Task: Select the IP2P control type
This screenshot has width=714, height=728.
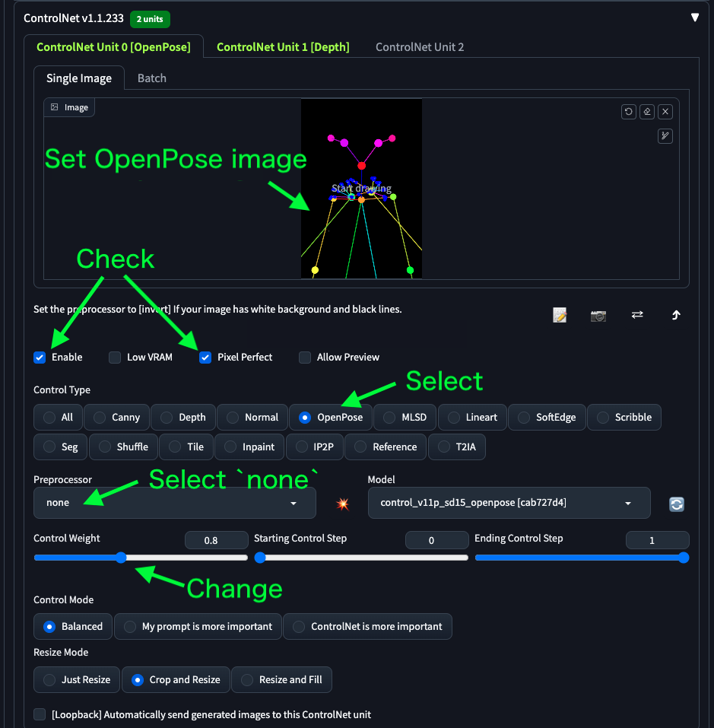Action: 315,447
